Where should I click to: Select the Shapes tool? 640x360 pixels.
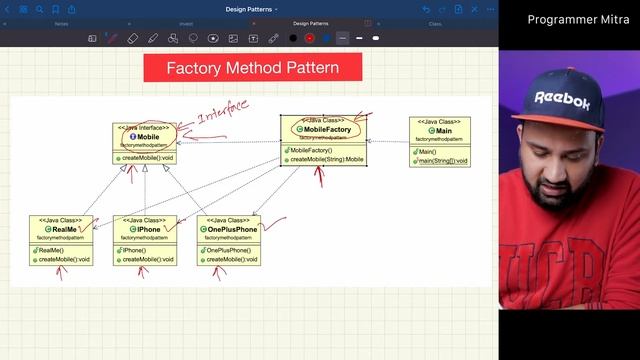173,38
